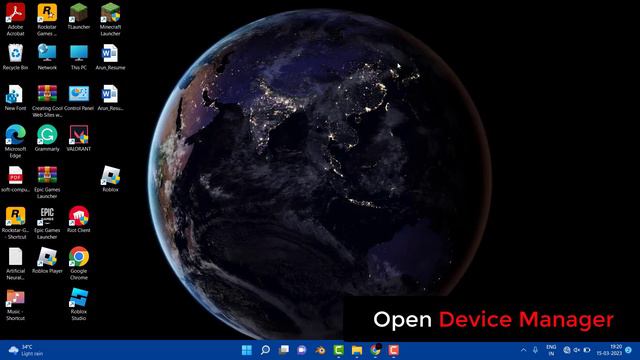Click the Network desktop icon

(47, 57)
